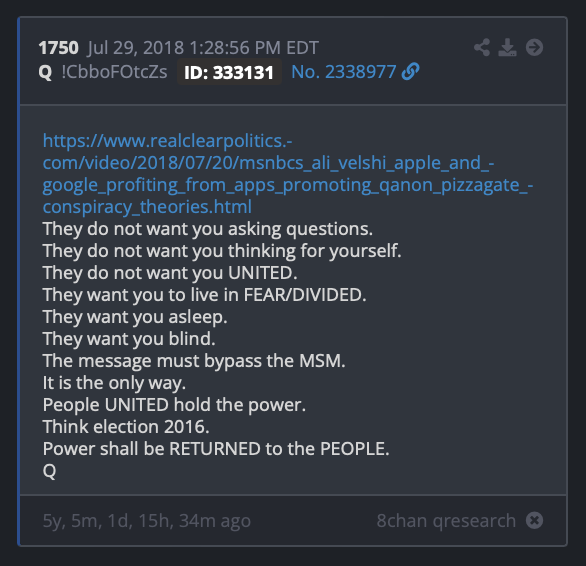Click the 'conspiracy_theories.html' part of the URL
Screen dimensions: 586x566
pos(147,207)
